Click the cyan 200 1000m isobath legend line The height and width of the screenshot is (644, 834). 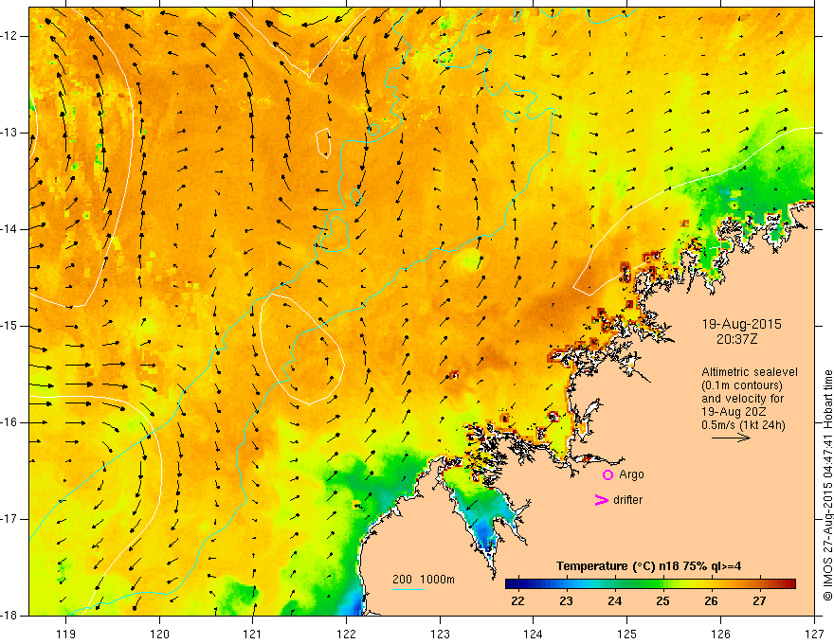click(x=408, y=589)
